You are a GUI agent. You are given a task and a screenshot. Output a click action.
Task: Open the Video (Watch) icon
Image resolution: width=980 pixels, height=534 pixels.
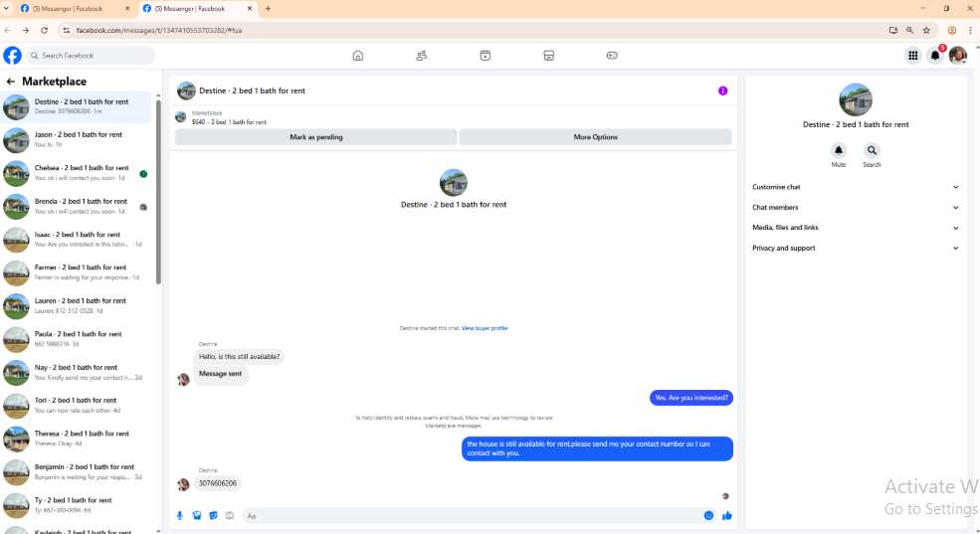click(x=485, y=56)
